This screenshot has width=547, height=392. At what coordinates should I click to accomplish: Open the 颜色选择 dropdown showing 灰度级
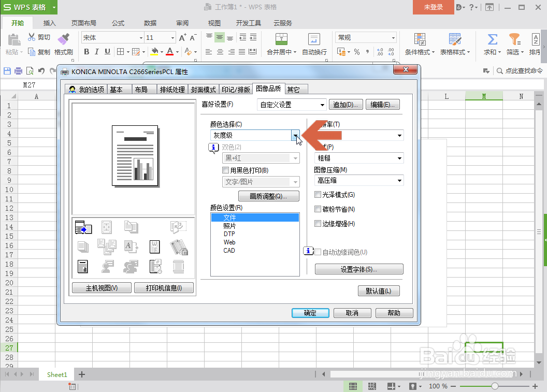coord(255,135)
